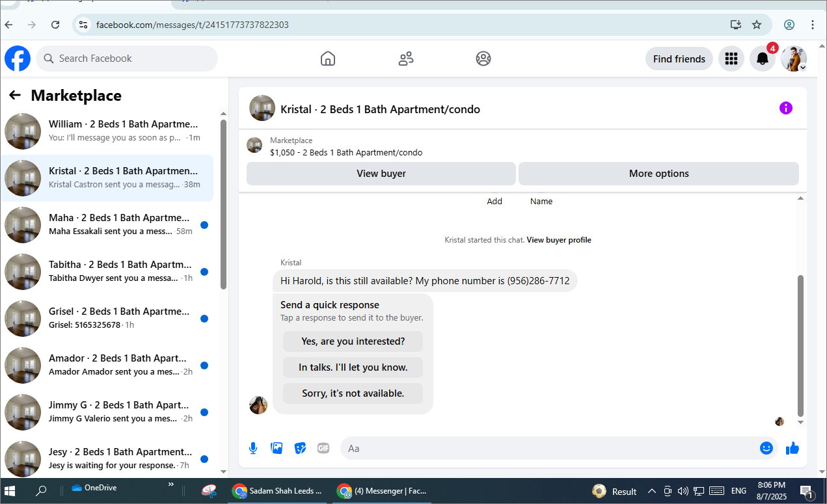Open the Windows Start menu
Screen dimensions: 827x504
tap(10, 491)
